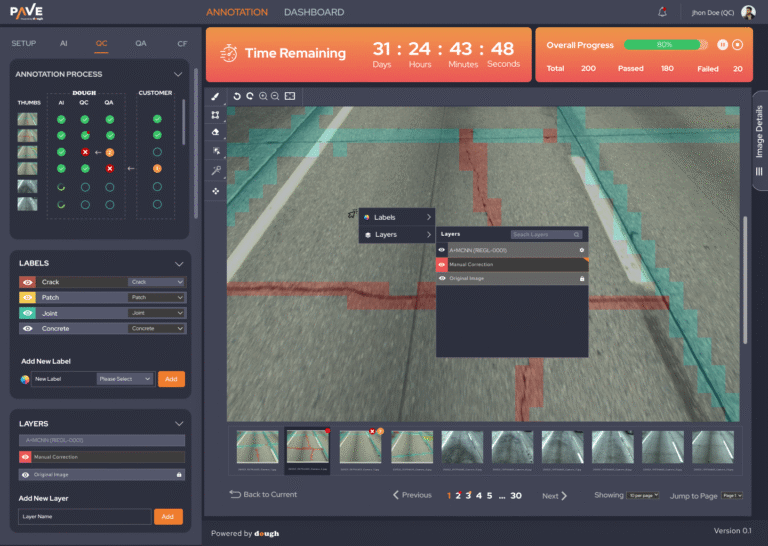Click the new label color picker swatch

[x=25, y=379]
